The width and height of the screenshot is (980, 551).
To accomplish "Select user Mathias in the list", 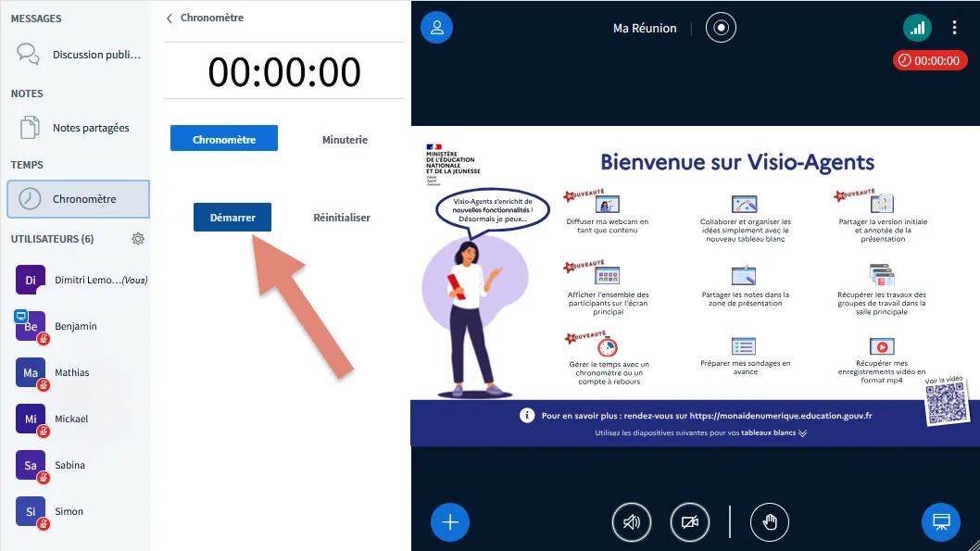I will (78, 372).
